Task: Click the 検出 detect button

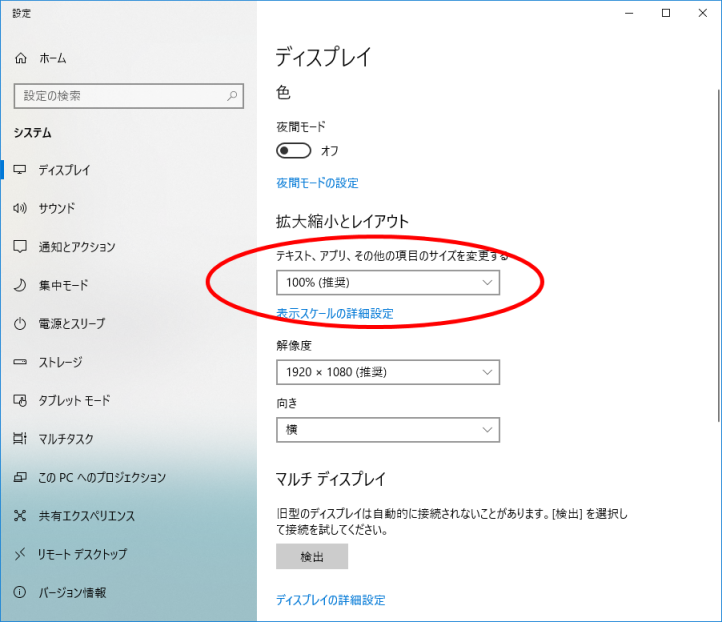Action: pos(312,557)
